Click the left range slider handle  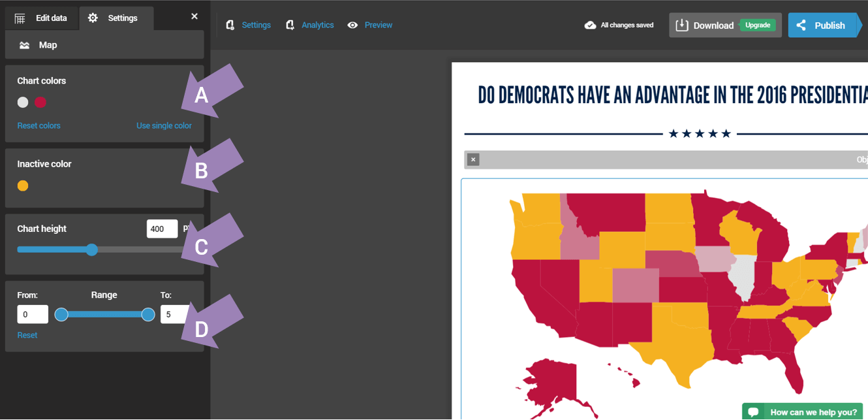pos(61,315)
